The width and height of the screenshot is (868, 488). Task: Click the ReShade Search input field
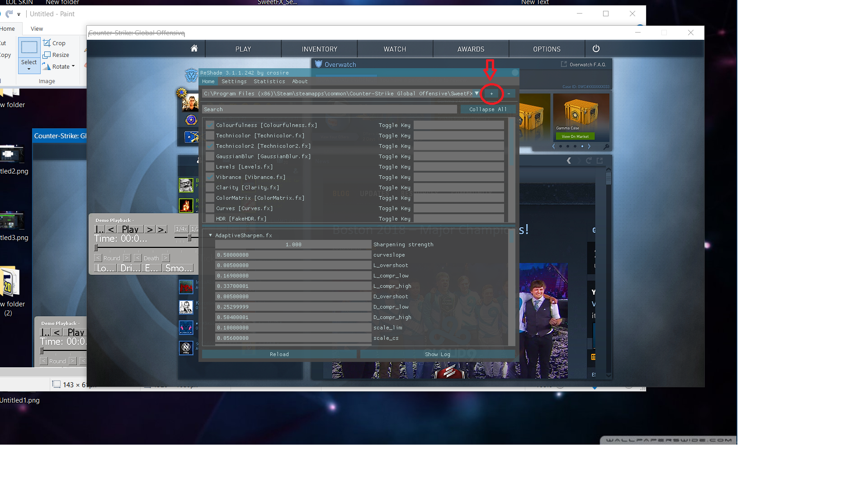pos(329,109)
